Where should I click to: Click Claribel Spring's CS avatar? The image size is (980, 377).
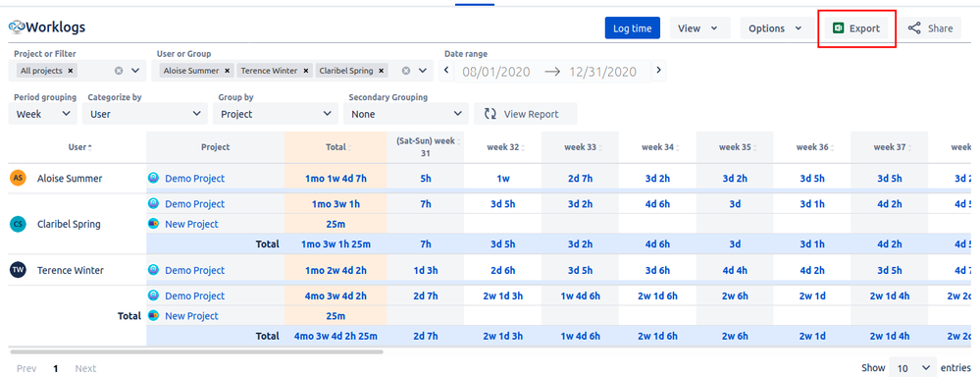click(18, 224)
